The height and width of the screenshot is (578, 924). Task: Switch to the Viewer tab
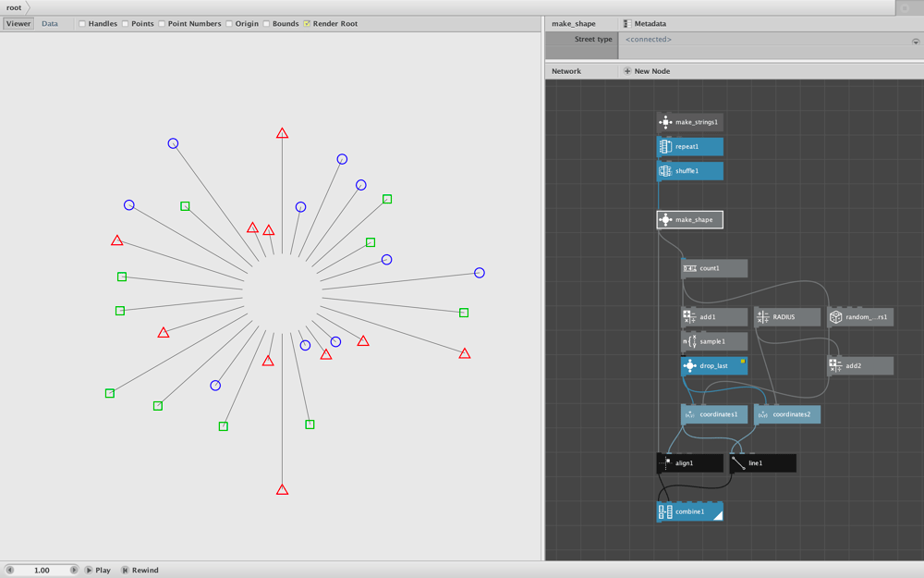click(18, 24)
